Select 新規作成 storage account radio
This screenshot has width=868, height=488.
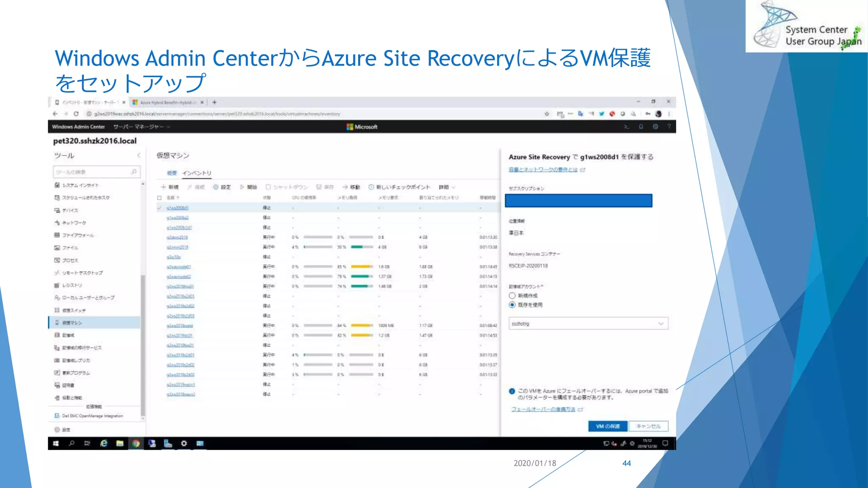512,296
